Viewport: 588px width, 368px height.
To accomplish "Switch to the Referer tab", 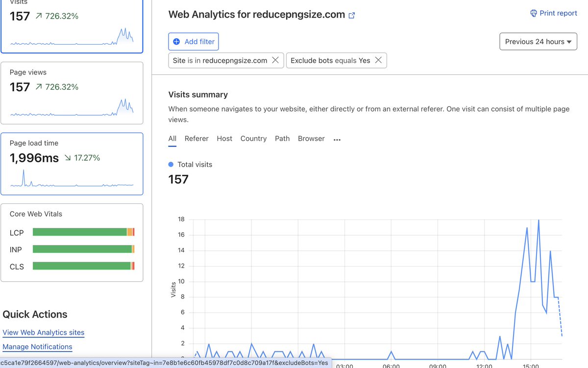I will click(x=196, y=139).
